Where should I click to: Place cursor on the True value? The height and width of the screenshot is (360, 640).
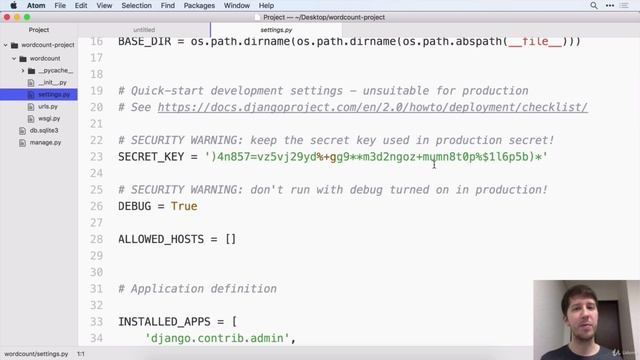point(184,206)
